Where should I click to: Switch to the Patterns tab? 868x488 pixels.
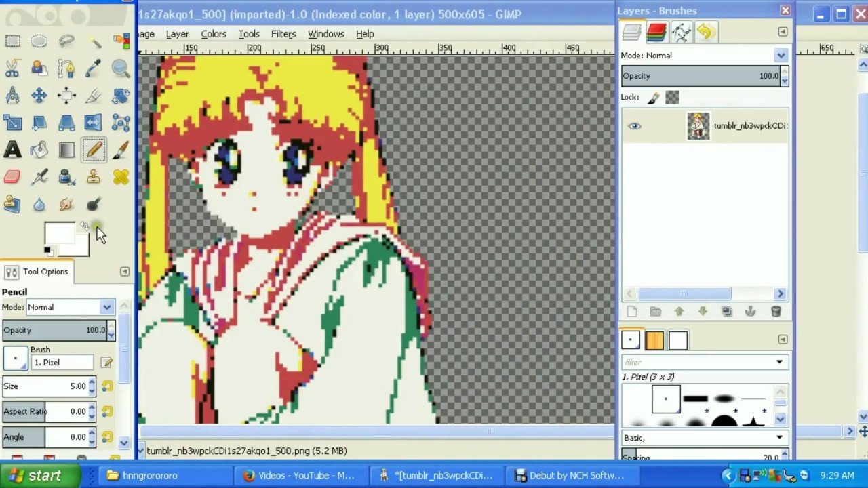pos(654,340)
